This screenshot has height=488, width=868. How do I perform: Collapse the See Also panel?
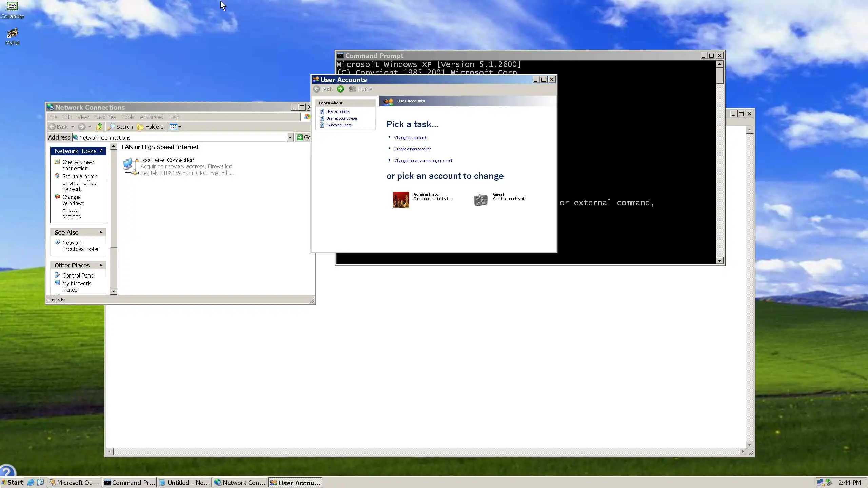[101, 232]
